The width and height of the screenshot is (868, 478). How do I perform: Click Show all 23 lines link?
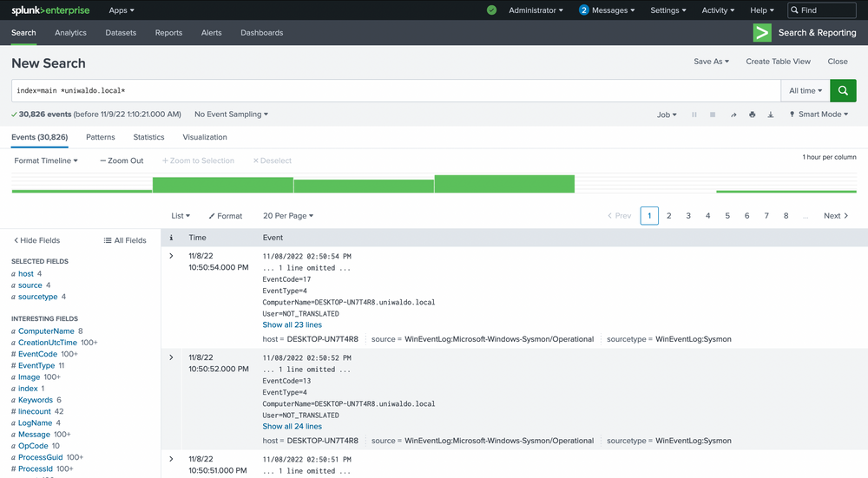coord(292,325)
